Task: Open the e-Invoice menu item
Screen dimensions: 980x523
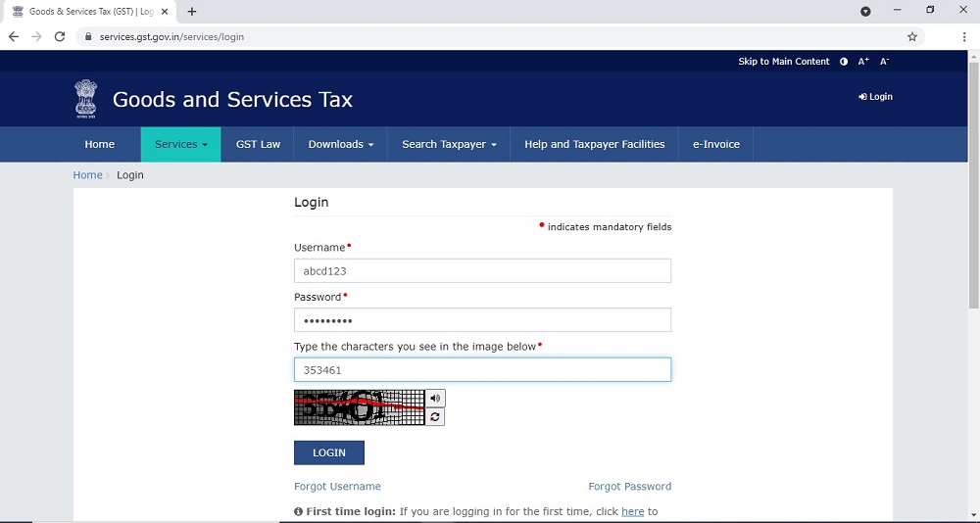Action: [716, 144]
